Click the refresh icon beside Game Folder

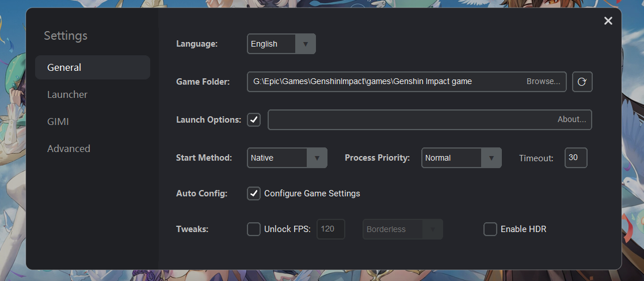582,82
